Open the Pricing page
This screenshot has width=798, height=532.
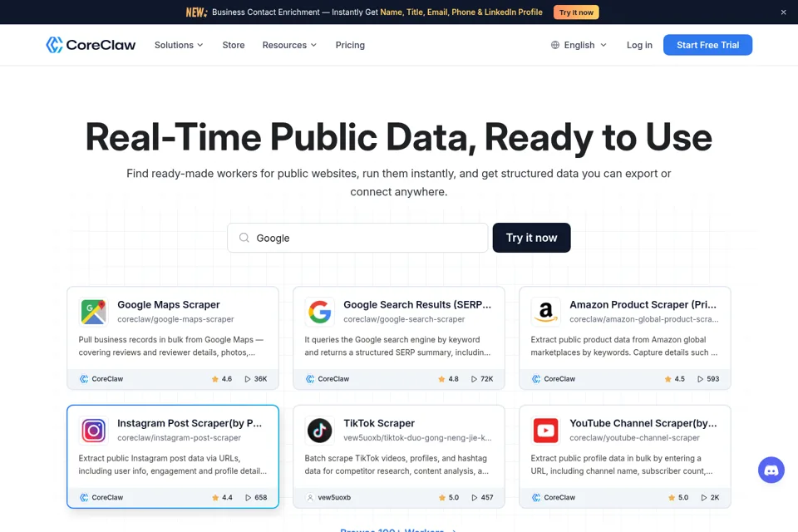[x=350, y=45]
